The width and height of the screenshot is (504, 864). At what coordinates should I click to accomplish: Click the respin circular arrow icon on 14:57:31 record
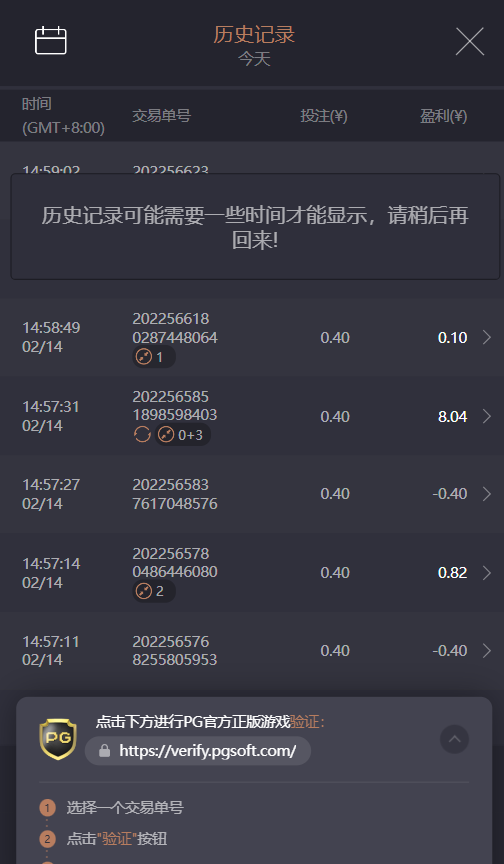[x=142, y=435]
